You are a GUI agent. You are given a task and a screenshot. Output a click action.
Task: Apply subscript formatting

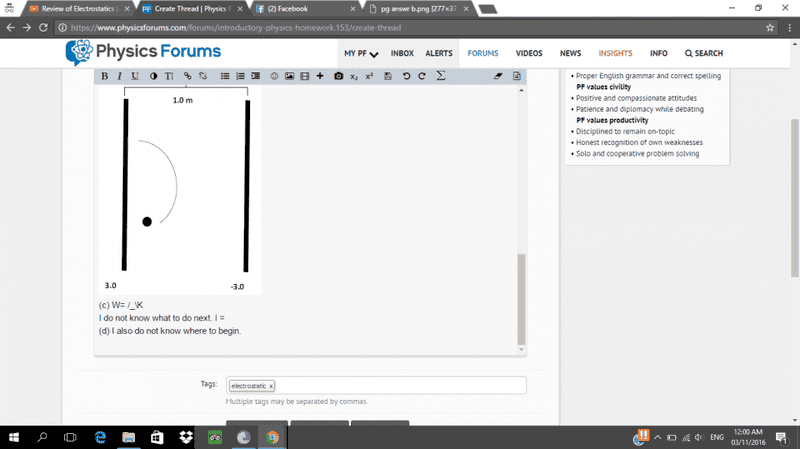(354, 77)
